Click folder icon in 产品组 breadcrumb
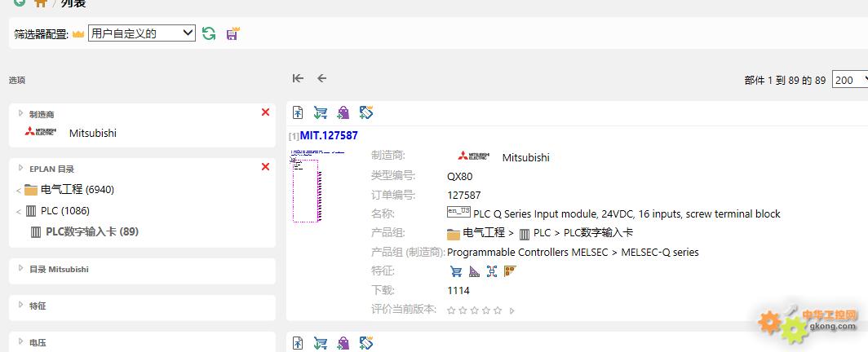Image resolution: width=868 pixels, height=352 pixels. pos(454,235)
